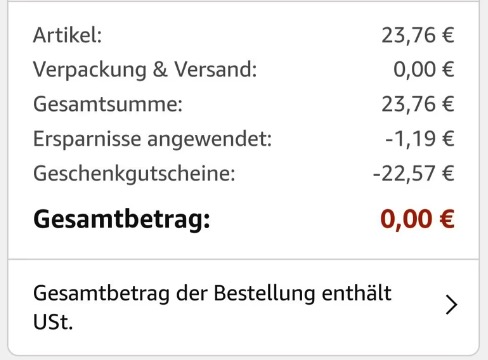Click the Gesamtsumme value 23,76 €
This screenshot has height=360, width=488.
point(418,104)
